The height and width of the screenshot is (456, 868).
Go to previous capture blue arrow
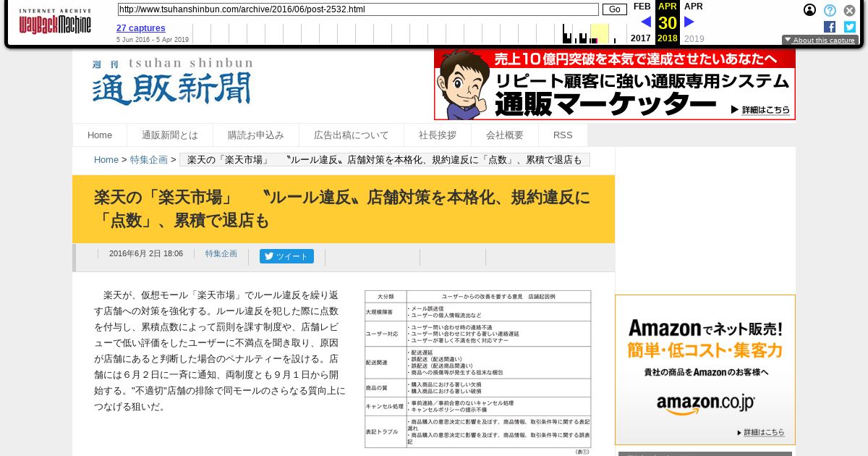pos(646,22)
